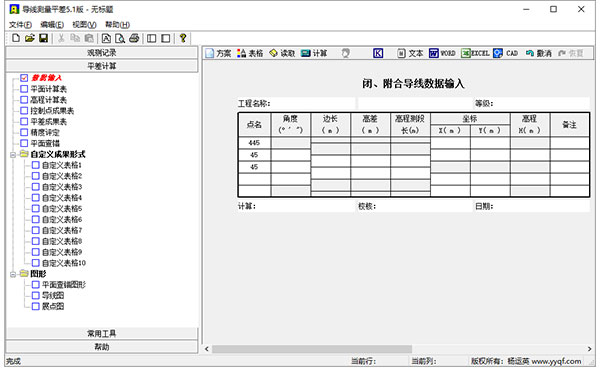
Task: Open the 常用工具 panel section
Action: (x=102, y=334)
